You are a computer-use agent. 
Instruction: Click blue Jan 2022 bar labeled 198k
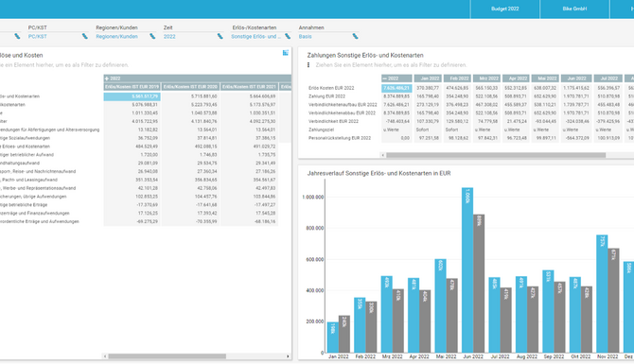pos(333,337)
